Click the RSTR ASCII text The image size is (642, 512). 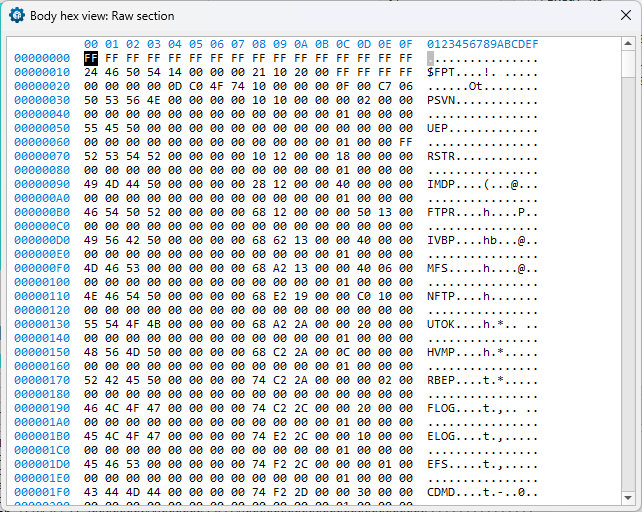[441, 156]
